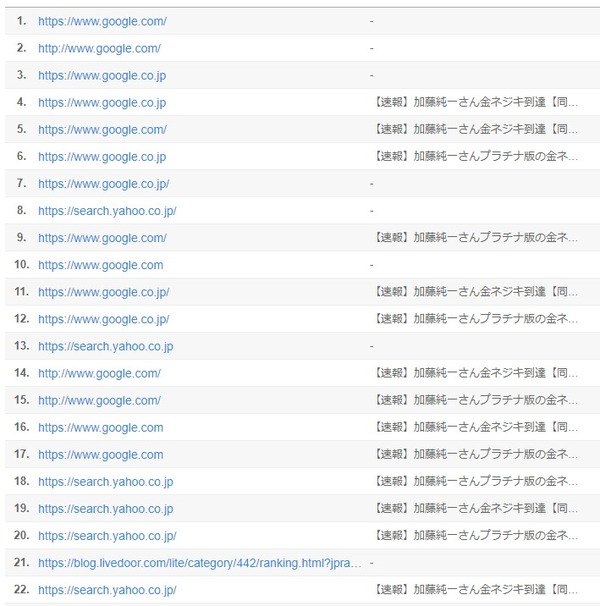
Task: Select the プラチナ版 title text in row 18
Action: (475, 481)
